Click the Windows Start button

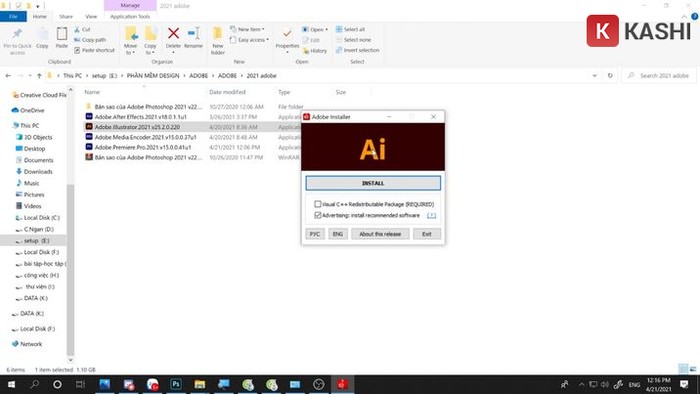11,384
